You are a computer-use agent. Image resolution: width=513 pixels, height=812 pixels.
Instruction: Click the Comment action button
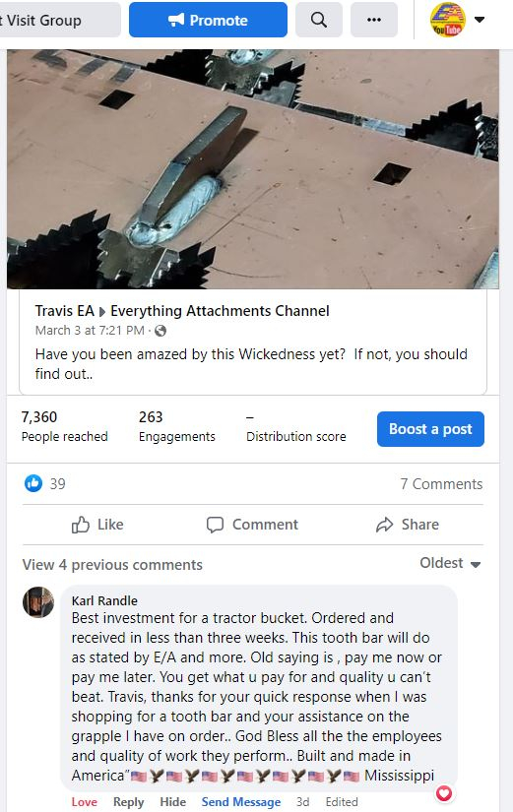point(252,525)
